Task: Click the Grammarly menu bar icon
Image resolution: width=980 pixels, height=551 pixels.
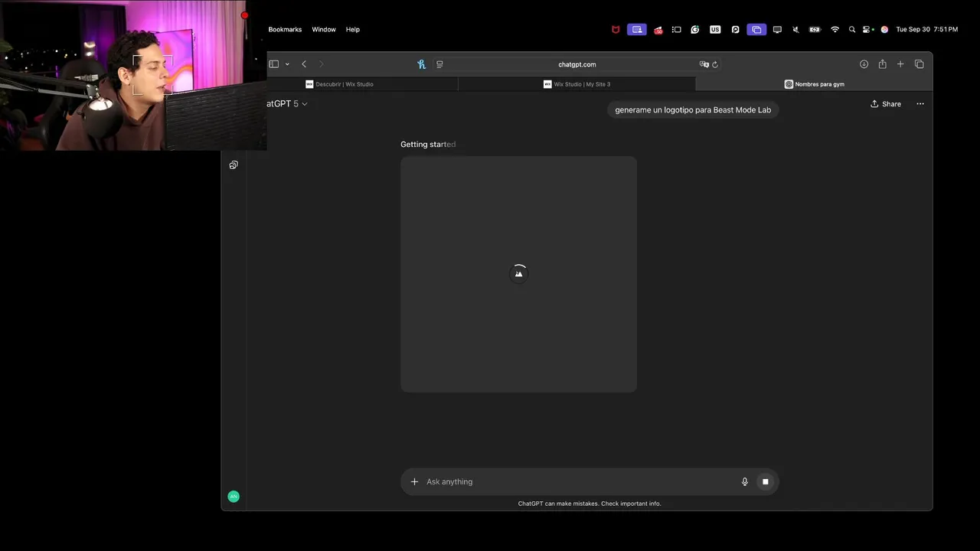Action: tap(695, 29)
